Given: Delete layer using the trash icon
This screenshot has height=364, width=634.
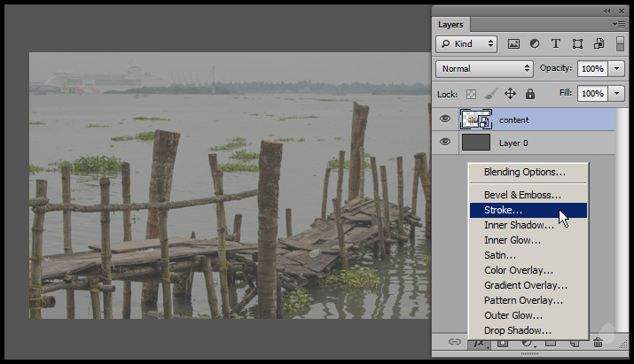Looking at the screenshot, I should (598, 342).
